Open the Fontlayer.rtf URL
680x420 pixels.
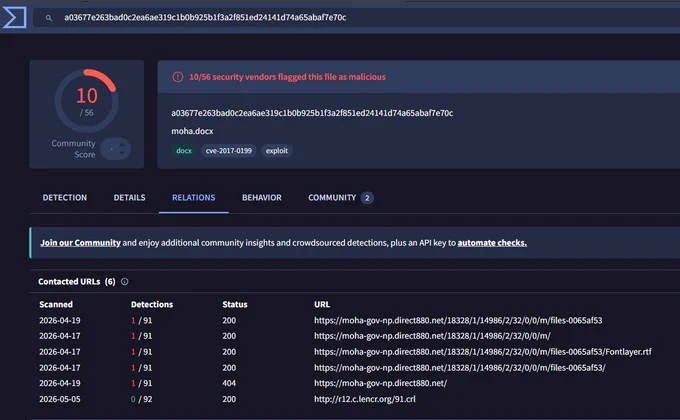pos(483,351)
